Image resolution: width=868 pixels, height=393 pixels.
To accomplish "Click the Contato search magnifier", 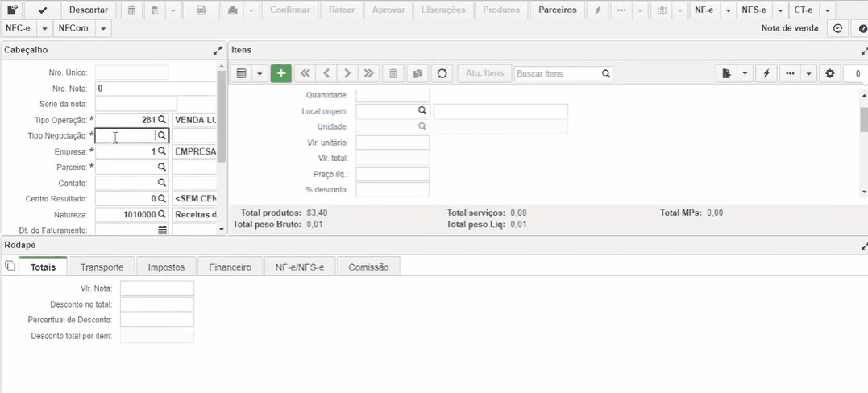I will tap(162, 183).
